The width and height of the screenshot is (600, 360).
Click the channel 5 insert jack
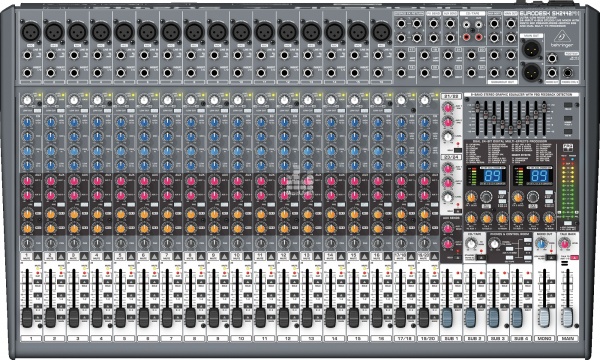point(121,73)
